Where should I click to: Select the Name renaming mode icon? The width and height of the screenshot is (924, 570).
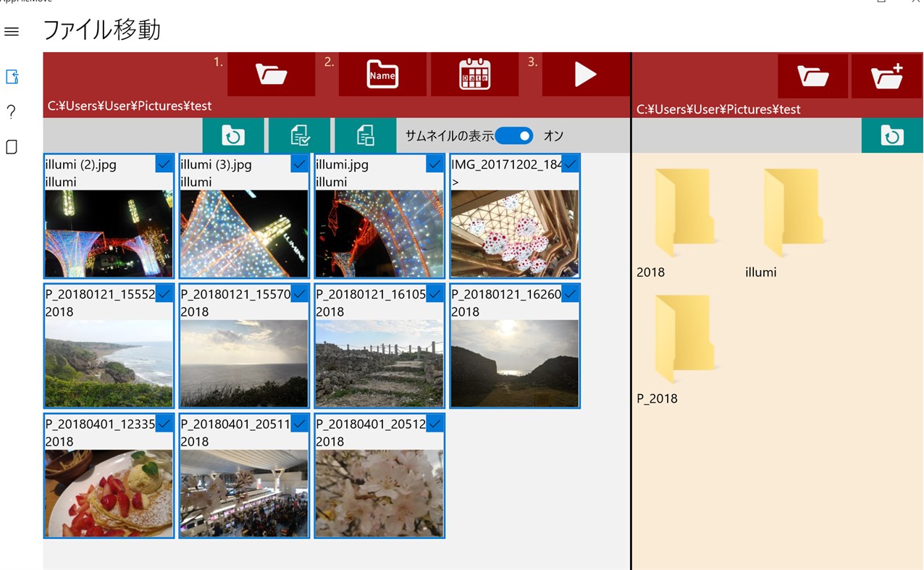pyautogui.click(x=382, y=73)
